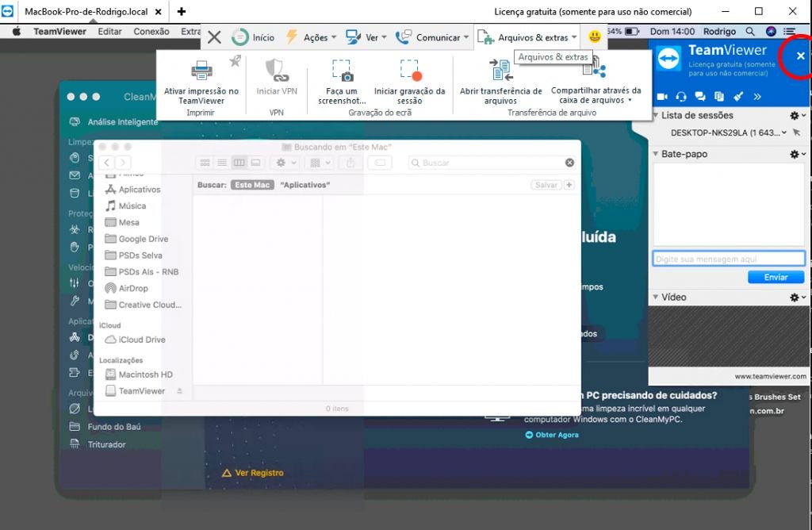
Task: Clear Finder search with the x button
Action: 569,163
